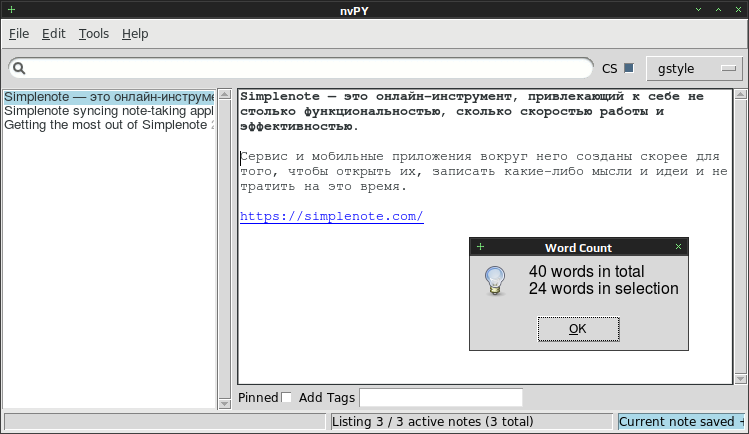This screenshot has width=749, height=434.
Task: Minimize the nvPY window
Action: (698, 10)
